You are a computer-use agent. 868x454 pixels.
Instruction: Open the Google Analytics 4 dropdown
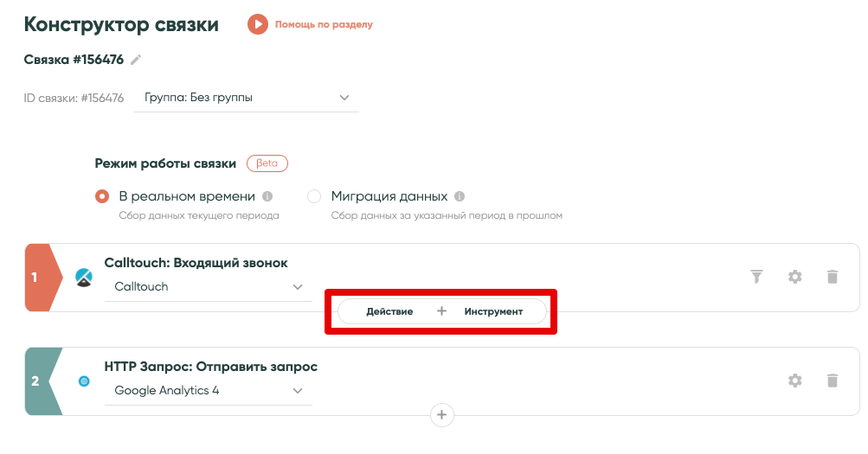208,390
